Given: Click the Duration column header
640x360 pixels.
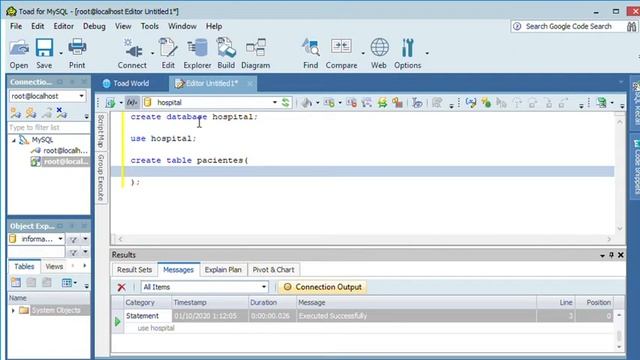Looking at the screenshot, I should (x=272, y=302).
